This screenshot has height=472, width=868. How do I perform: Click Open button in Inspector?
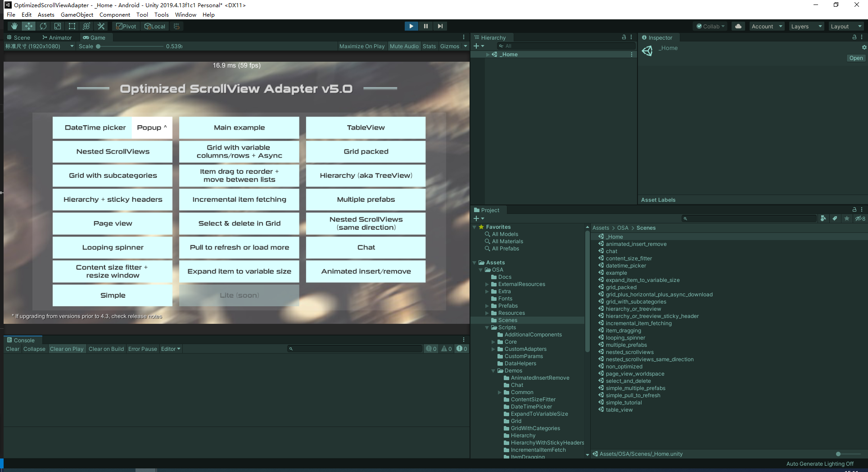pos(856,58)
